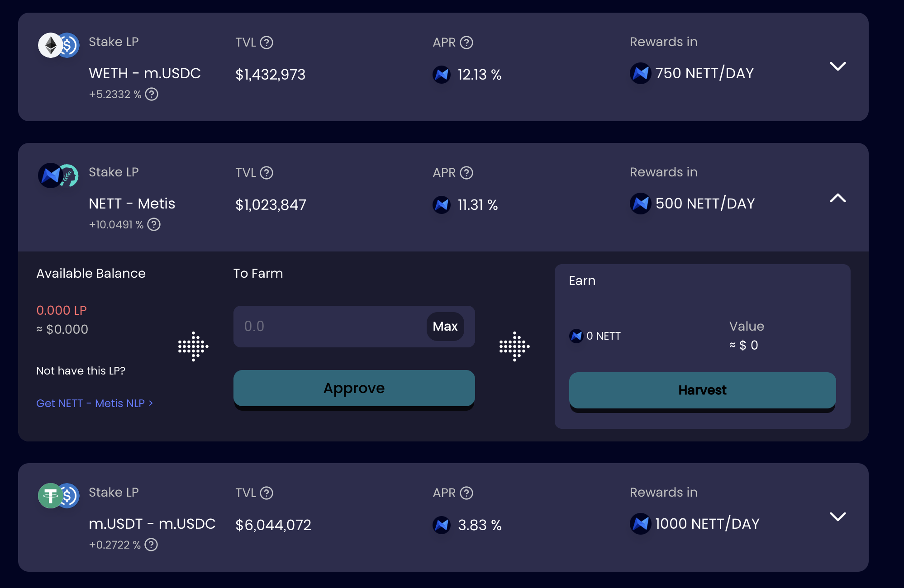This screenshot has height=588, width=904.
Task: Open help icon beside +0.2722 %
Action: coord(151,545)
